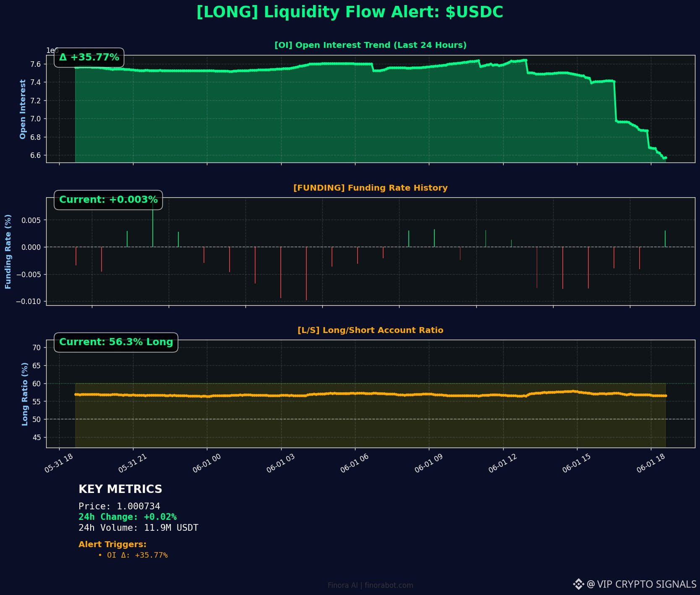Select the "KEY METRICS" heading
The image size is (700, 595).
click(120, 489)
